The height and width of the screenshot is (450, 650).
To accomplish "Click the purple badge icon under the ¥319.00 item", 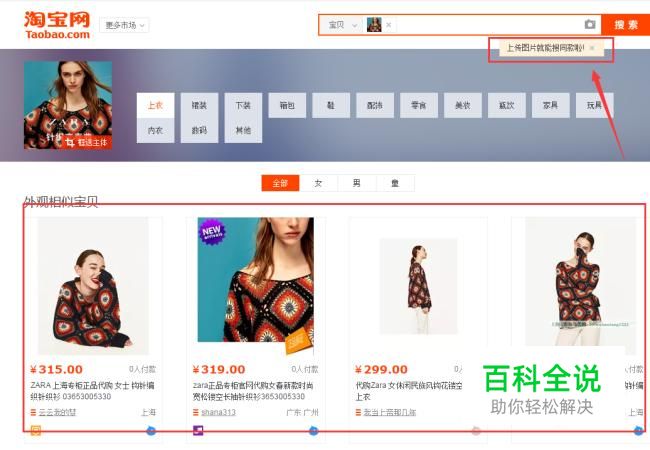I will tap(198, 431).
